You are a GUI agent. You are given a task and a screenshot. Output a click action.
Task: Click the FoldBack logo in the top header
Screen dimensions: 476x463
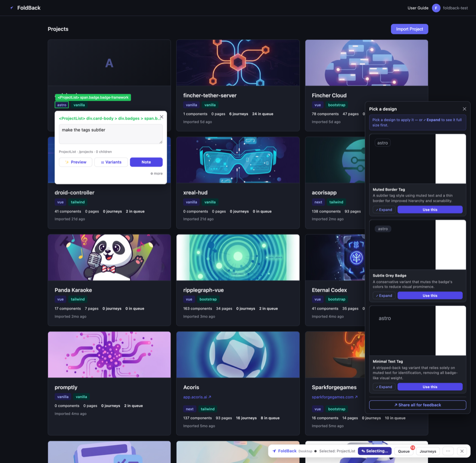[x=25, y=8]
